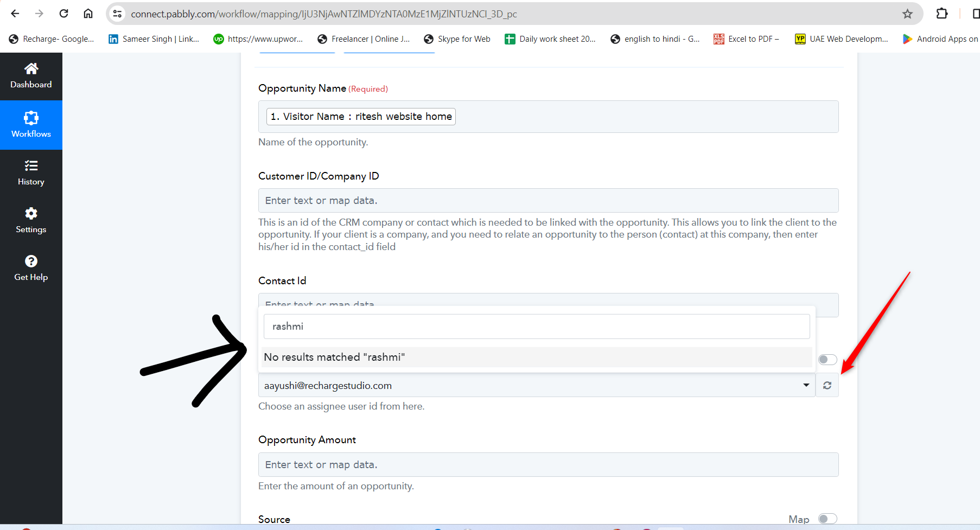
Task: Click the Opportunity Name mapped value tag
Action: [x=361, y=117]
